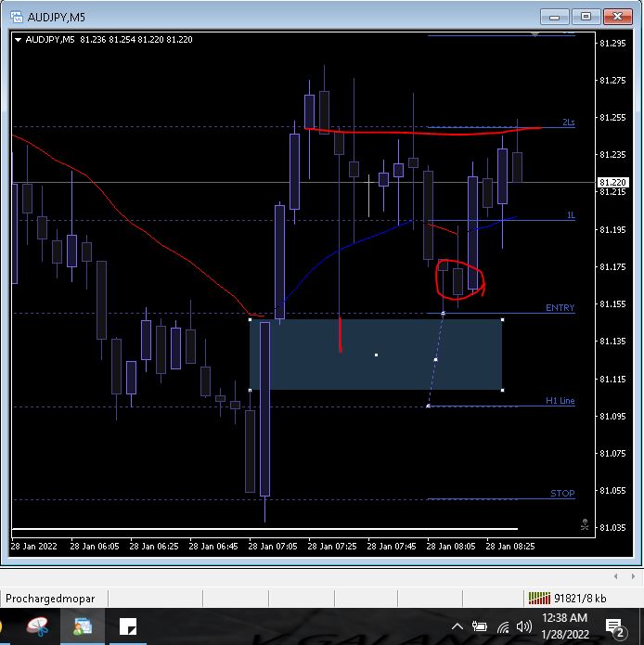
Task: Open the power/battery tray icon
Action: click(x=479, y=626)
